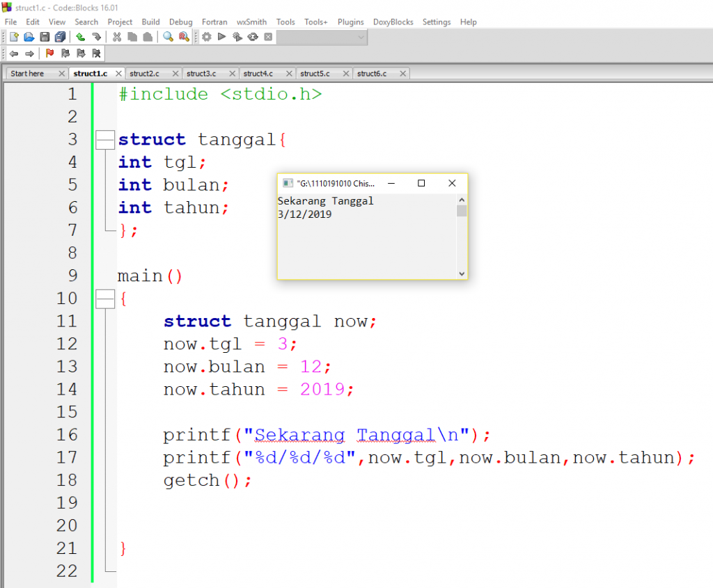713x588 pixels.
Task: Click console window scroll down arrow
Action: [462, 273]
